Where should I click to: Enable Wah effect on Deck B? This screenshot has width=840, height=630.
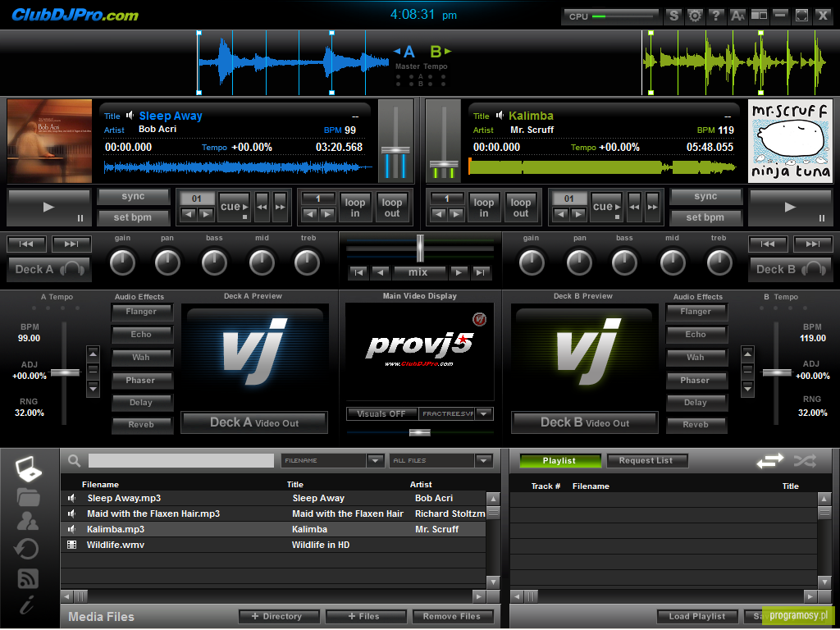[696, 358]
